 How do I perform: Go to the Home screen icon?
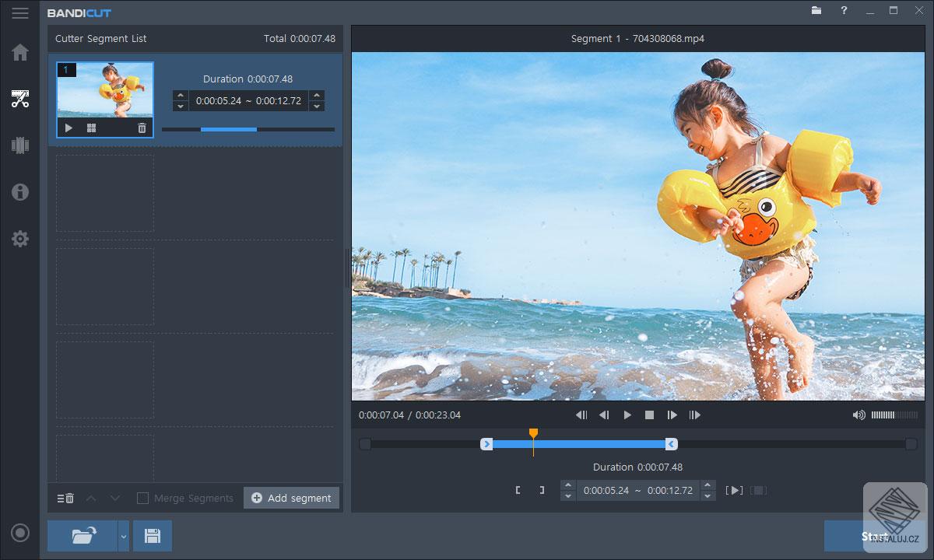point(20,52)
